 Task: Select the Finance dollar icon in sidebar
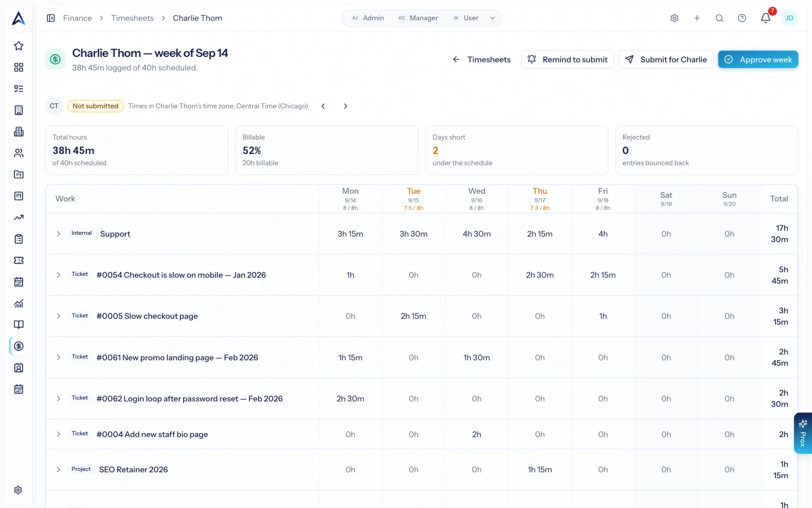coord(18,346)
